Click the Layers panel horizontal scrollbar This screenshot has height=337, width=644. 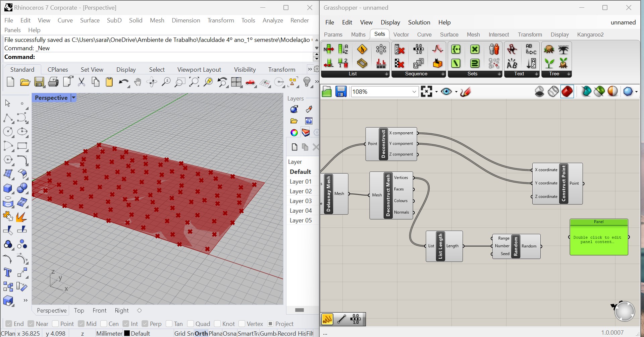pos(300,310)
